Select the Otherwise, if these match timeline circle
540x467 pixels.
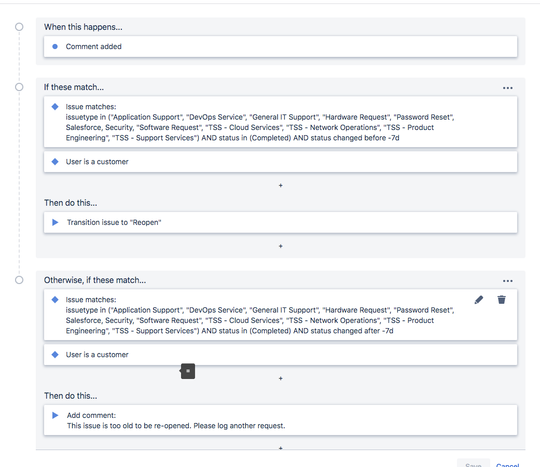coord(19,280)
